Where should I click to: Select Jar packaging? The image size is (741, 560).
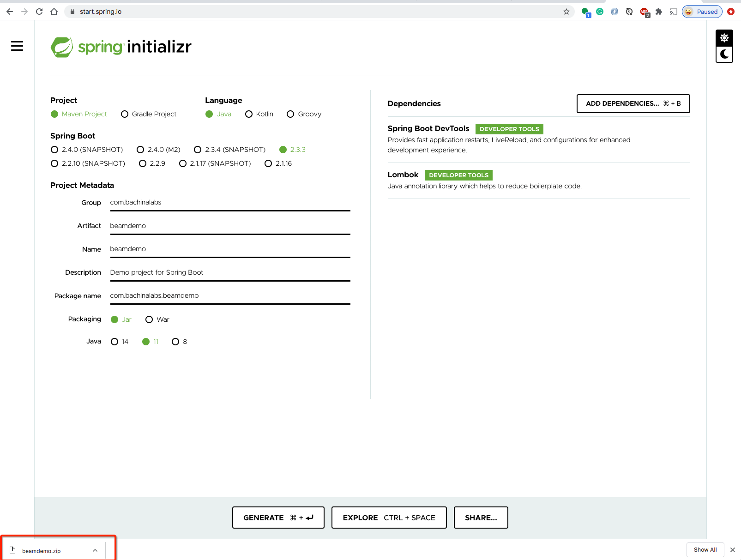(x=121, y=319)
